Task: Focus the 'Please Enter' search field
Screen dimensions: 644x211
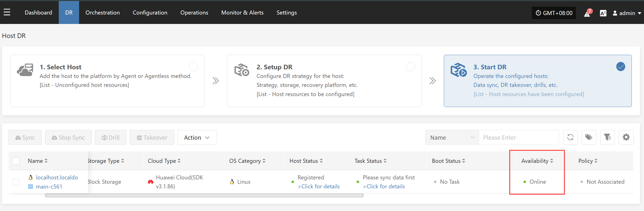Action: [x=518, y=138]
